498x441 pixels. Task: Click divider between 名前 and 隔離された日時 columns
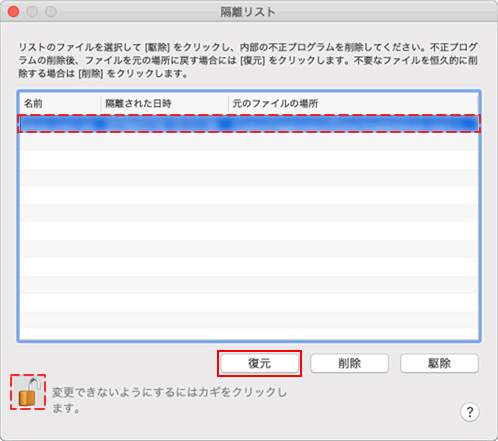(101, 104)
